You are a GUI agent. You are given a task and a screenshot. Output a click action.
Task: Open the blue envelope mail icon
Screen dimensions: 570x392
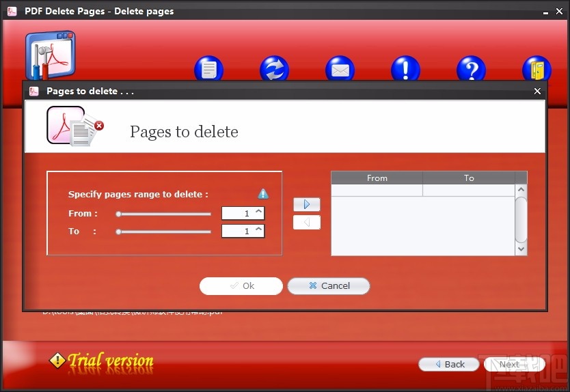(340, 68)
